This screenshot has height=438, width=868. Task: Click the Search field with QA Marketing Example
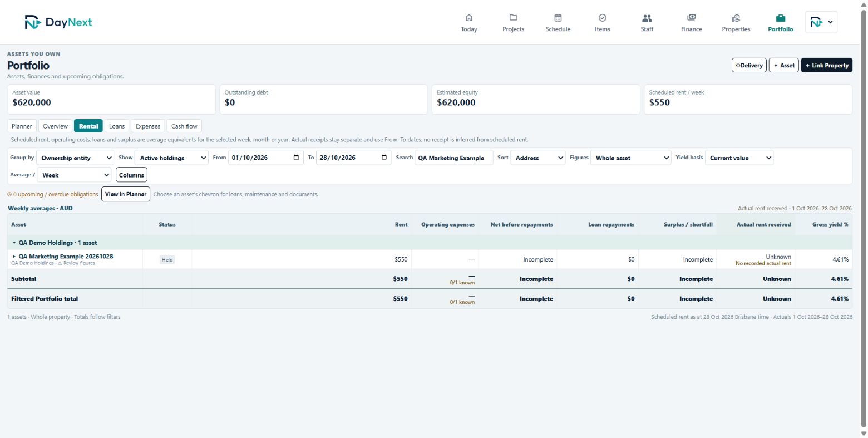click(x=453, y=158)
